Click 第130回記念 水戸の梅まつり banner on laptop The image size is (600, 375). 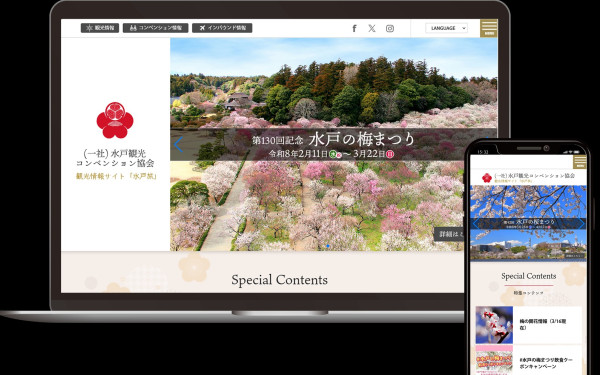[x=333, y=139]
